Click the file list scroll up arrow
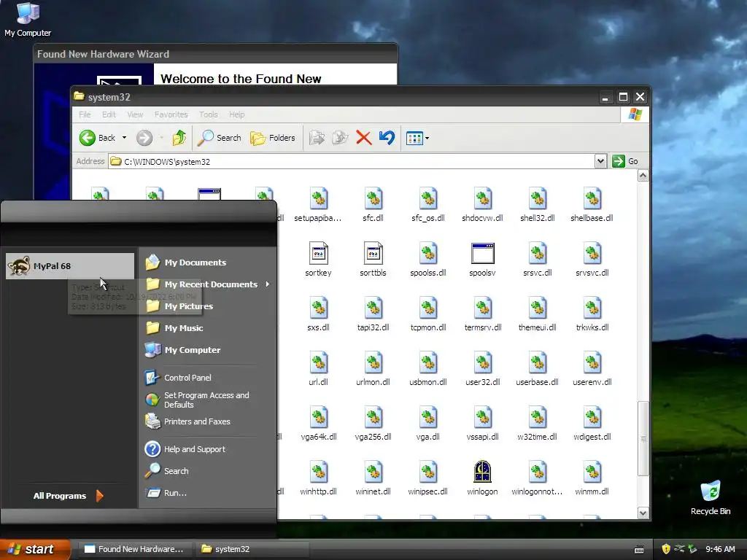This screenshot has height=560, width=747. (643, 176)
